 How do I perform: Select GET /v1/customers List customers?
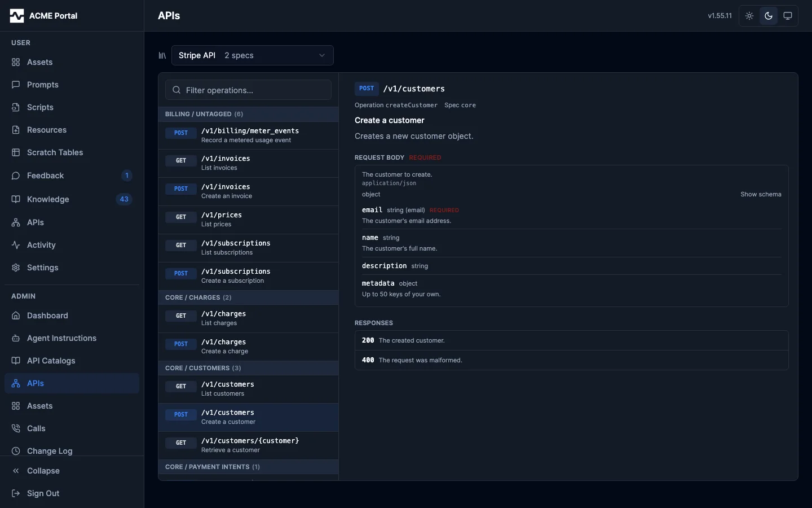(249, 389)
